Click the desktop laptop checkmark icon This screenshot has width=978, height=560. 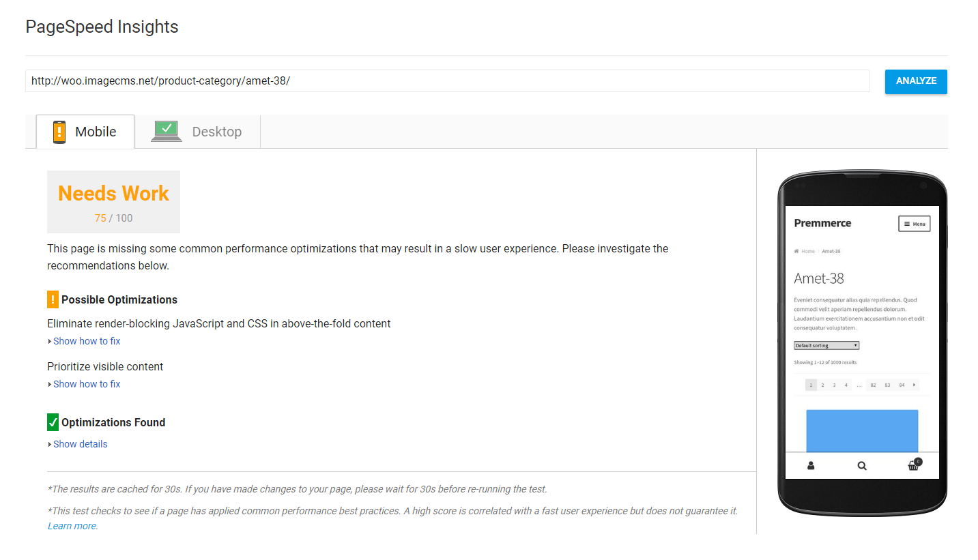(x=167, y=131)
